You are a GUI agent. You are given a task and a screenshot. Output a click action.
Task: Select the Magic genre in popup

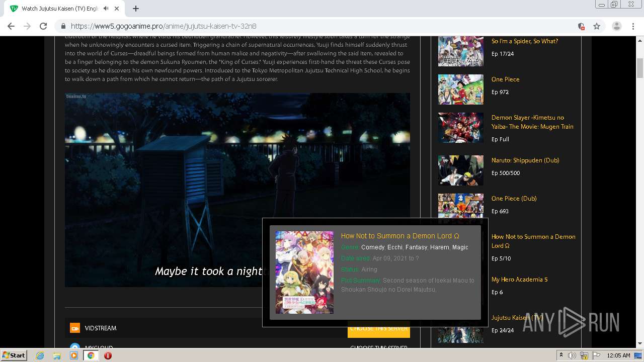pos(460,247)
